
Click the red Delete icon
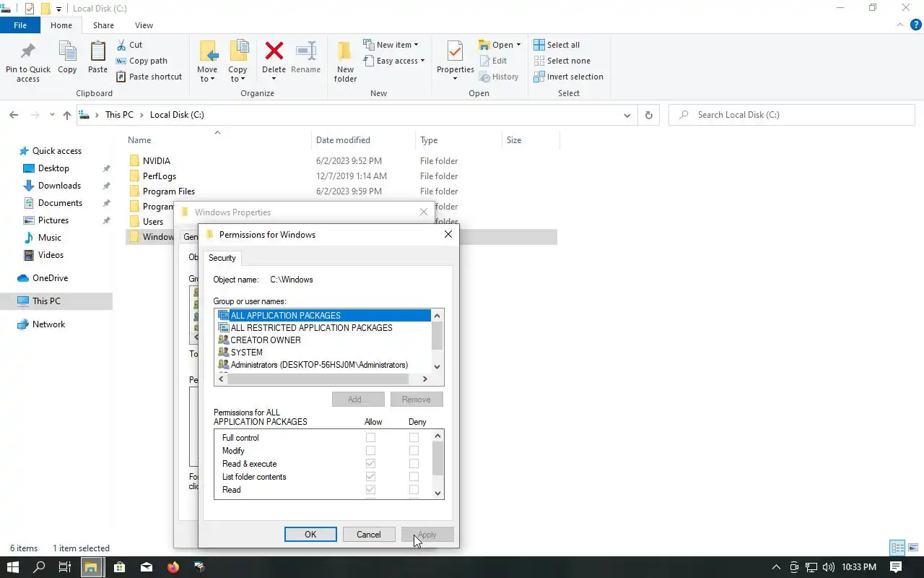click(x=274, y=51)
